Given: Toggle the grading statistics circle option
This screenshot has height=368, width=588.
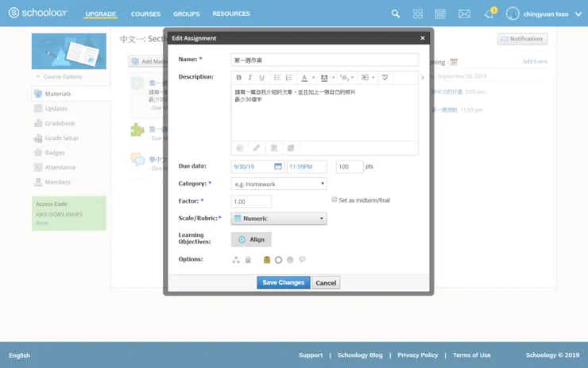Looking at the screenshot, I should tap(278, 260).
